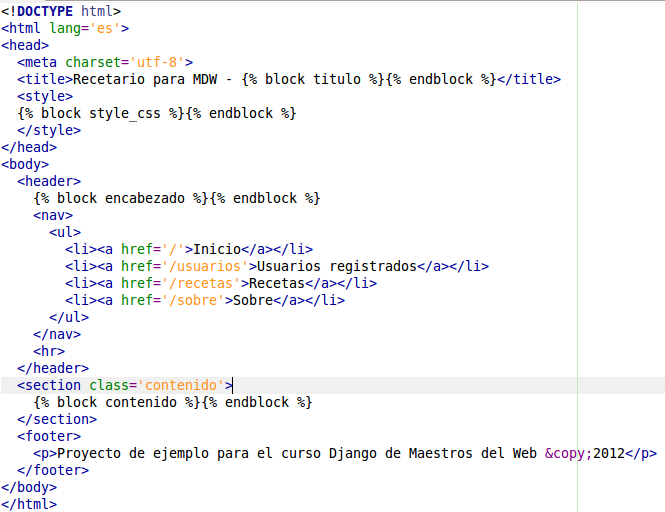
Task: Click the block contenido template line
Action: click(173, 402)
